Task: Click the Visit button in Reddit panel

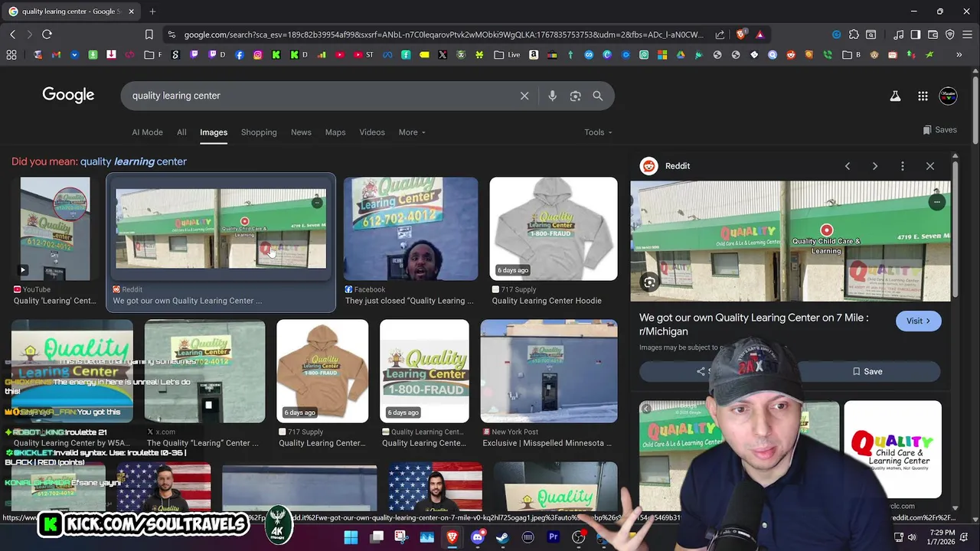Action: click(918, 321)
